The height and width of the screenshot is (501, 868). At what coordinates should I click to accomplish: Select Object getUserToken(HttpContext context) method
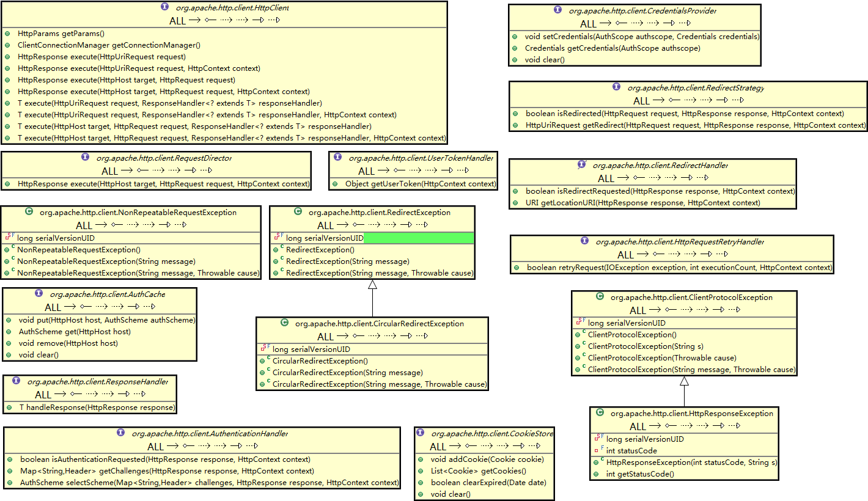[421, 184]
